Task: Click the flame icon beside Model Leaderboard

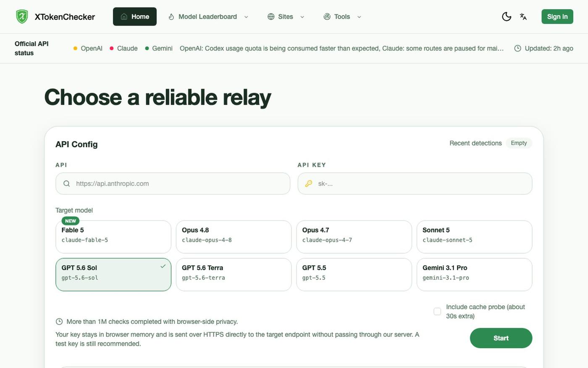Action: coord(171,16)
